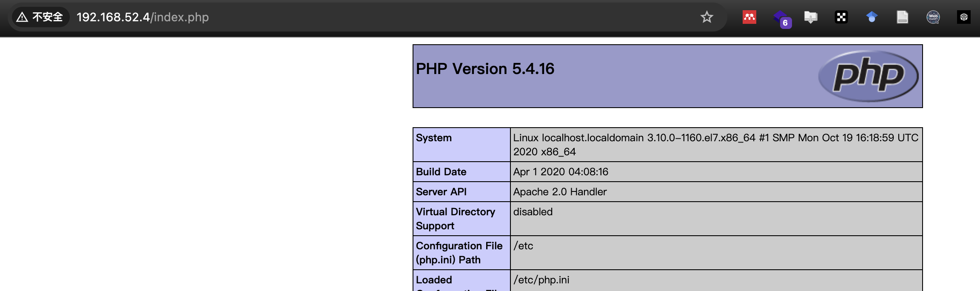Click the PHP logo in the header
The image size is (980, 291).
click(x=868, y=76)
